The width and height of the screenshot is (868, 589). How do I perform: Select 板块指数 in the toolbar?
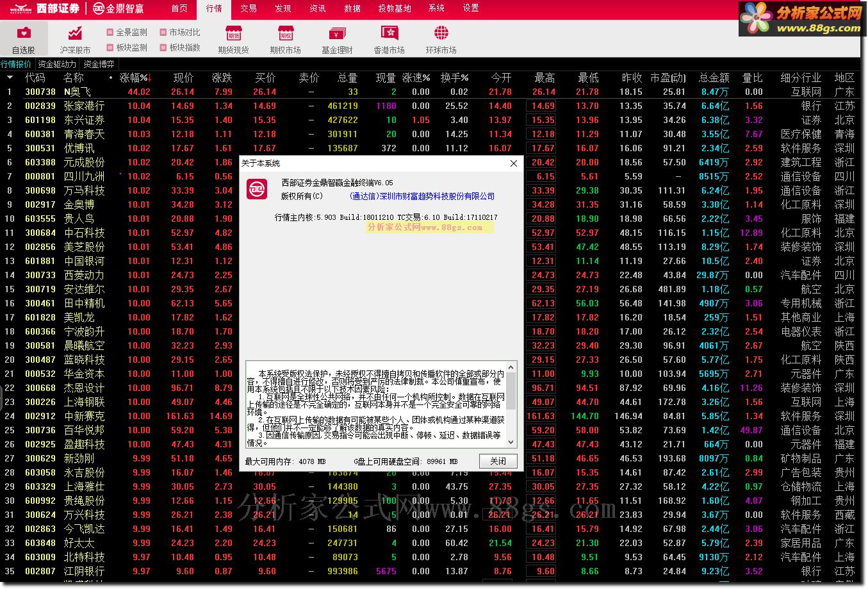click(180, 47)
